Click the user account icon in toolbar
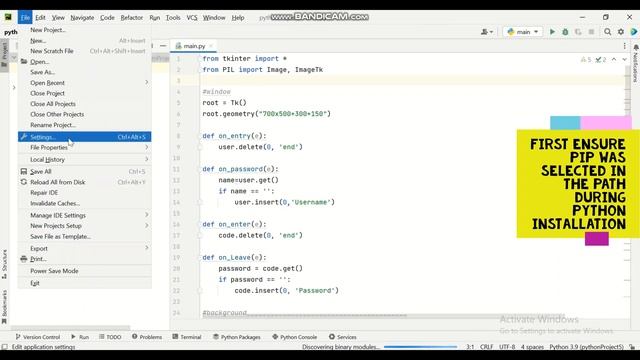Image resolution: width=640 pixels, height=360 pixels. 487,31
